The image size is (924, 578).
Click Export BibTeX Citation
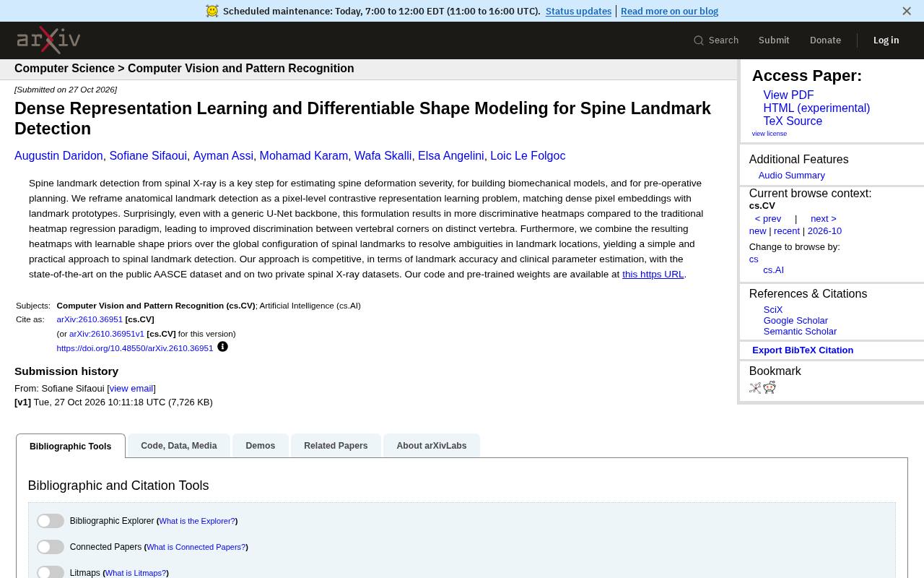(803, 350)
